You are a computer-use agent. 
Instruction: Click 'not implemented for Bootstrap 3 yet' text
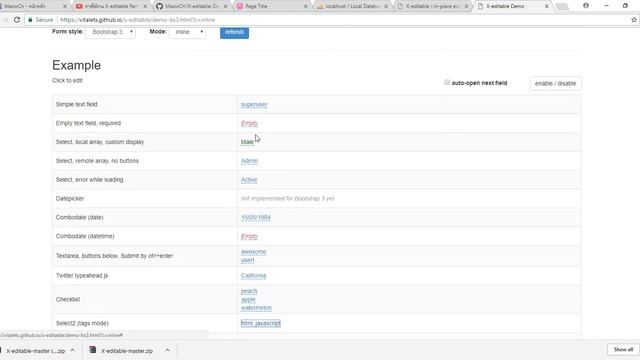287,199
